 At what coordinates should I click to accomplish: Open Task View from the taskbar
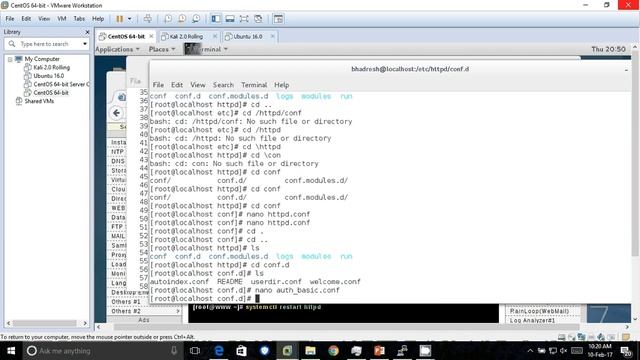[x=195, y=351]
